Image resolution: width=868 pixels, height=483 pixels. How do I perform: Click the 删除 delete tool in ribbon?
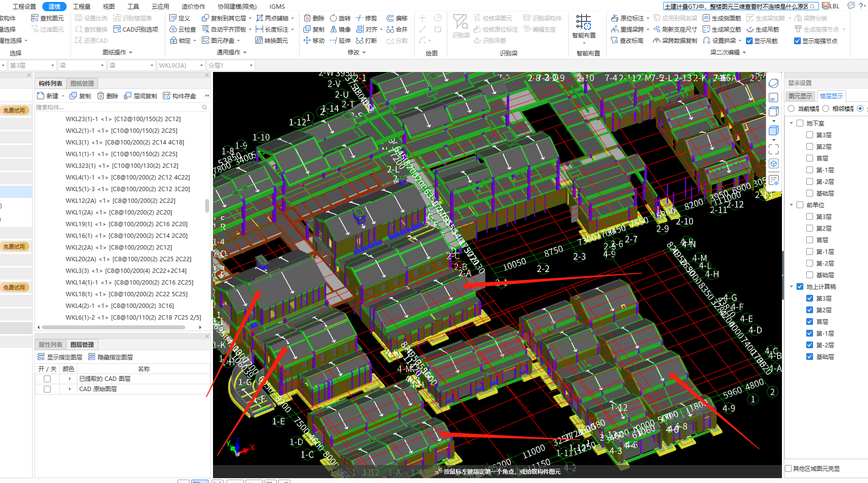pyautogui.click(x=314, y=18)
